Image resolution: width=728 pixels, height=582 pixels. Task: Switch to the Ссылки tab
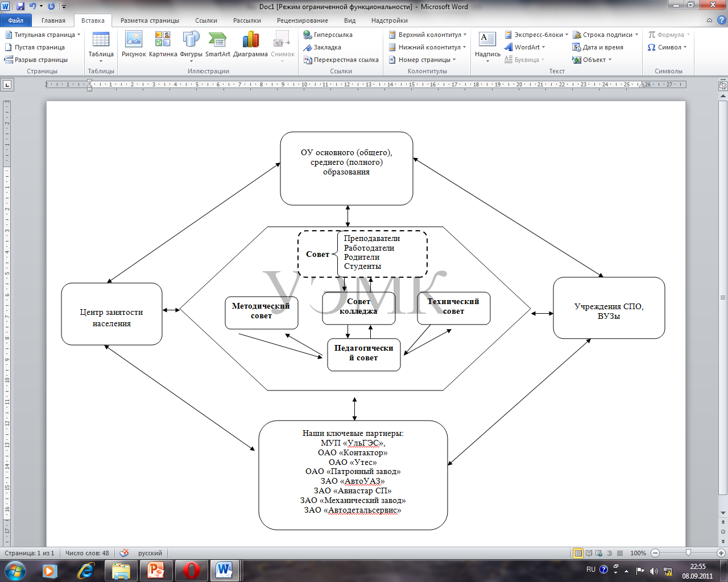pos(206,20)
